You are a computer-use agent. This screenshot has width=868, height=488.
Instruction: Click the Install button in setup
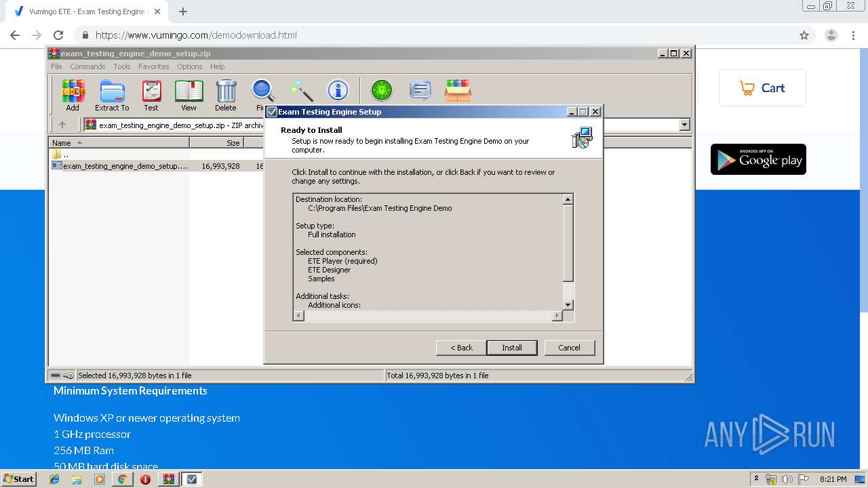(x=512, y=348)
